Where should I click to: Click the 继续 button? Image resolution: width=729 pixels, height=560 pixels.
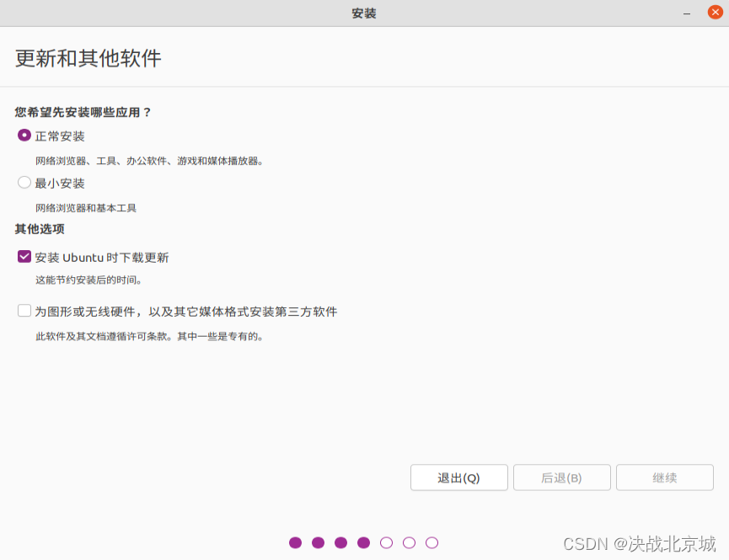point(665,477)
